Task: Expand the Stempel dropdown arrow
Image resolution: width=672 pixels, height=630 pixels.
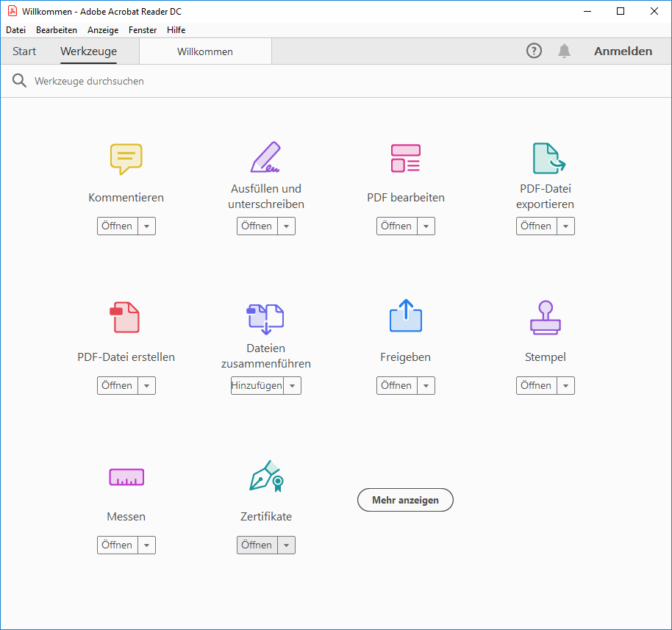Action: [565, 385]
